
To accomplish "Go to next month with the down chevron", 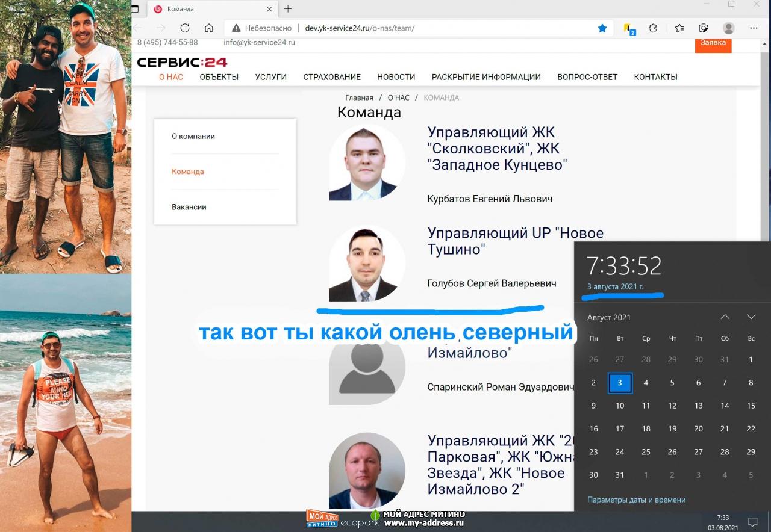I will (x=751, y=317).
